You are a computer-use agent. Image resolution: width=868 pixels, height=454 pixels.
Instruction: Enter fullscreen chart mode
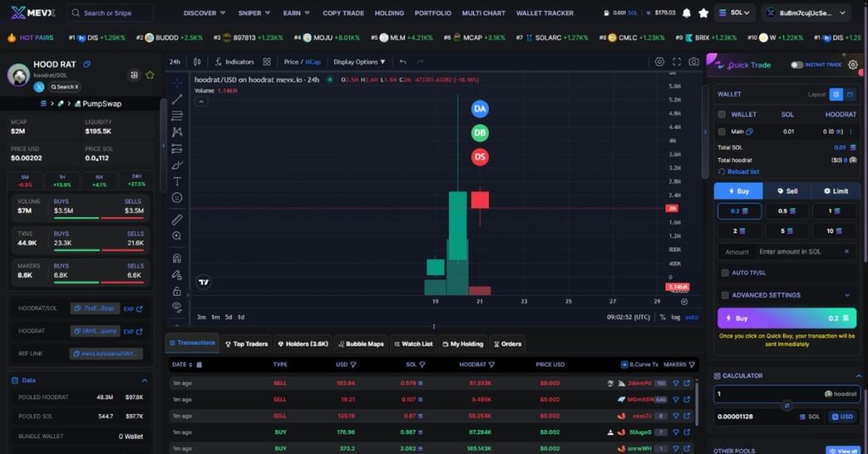(x=676, y=62)
